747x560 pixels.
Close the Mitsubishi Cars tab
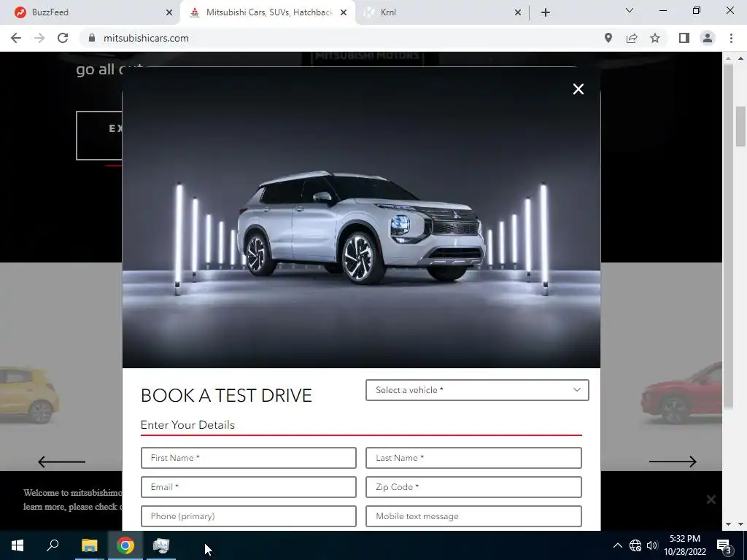point(344,12)
